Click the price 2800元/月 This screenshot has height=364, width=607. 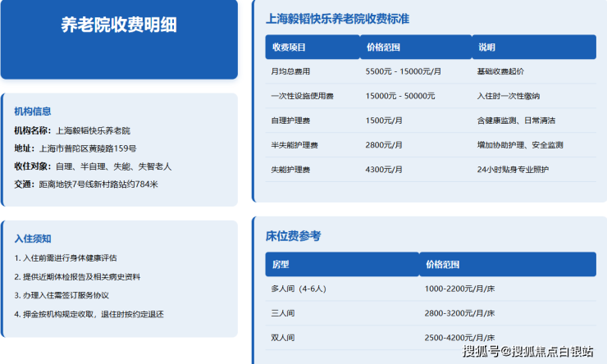[384, 145]
